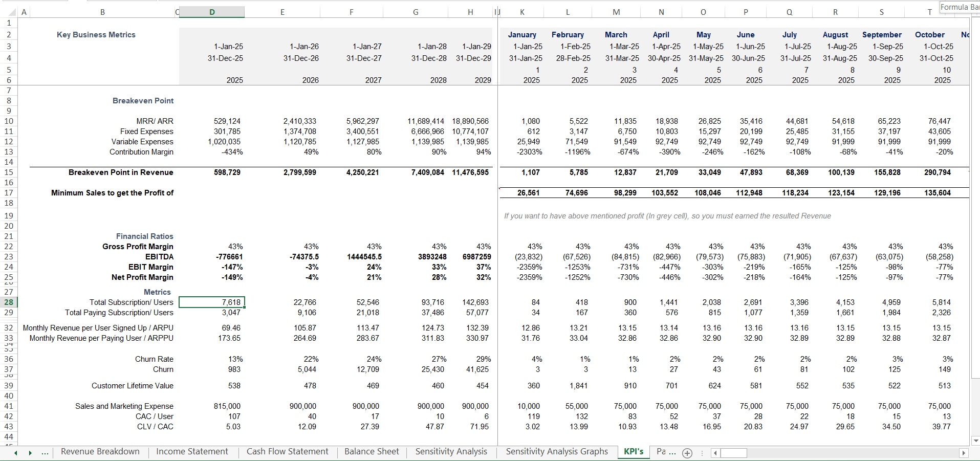Screen dimensions: 980x461
Task: Select the Total Subscription 2025 cell 7,618
Action: [212, 302]
